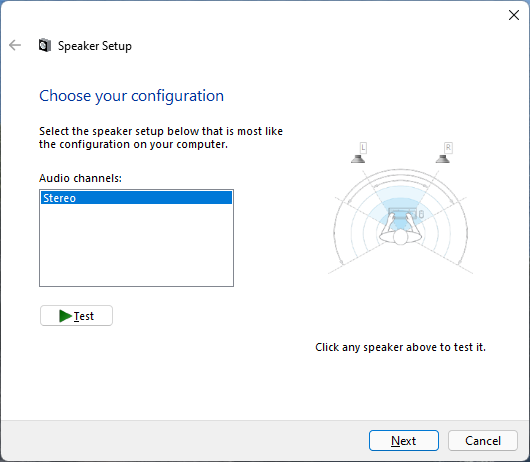The image size is (530, 462).
Task: Click the L label above left speaker
Action: 363,148
